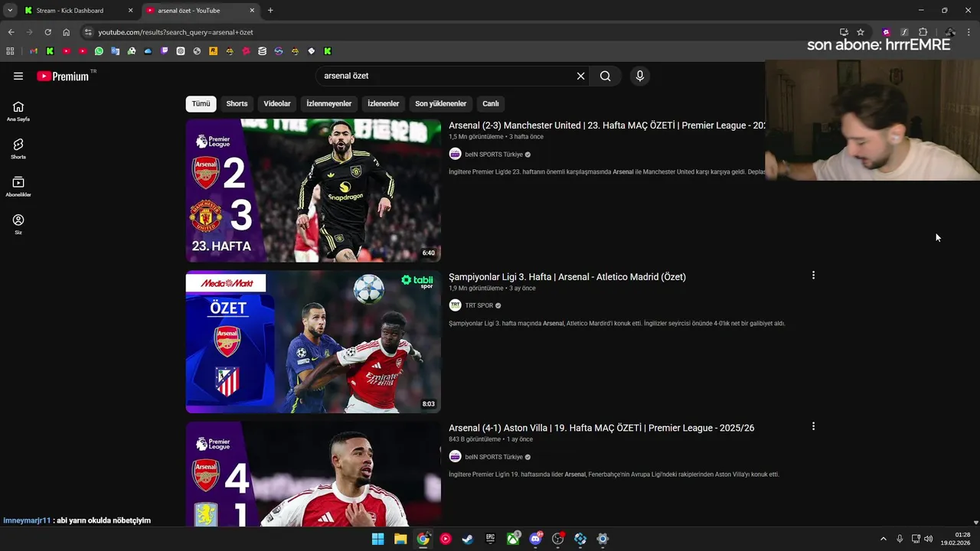The width and height of the screenshot is (980, 551).
Task: Filter results by İzlenmeyenler chip
Action: [329, 103]
